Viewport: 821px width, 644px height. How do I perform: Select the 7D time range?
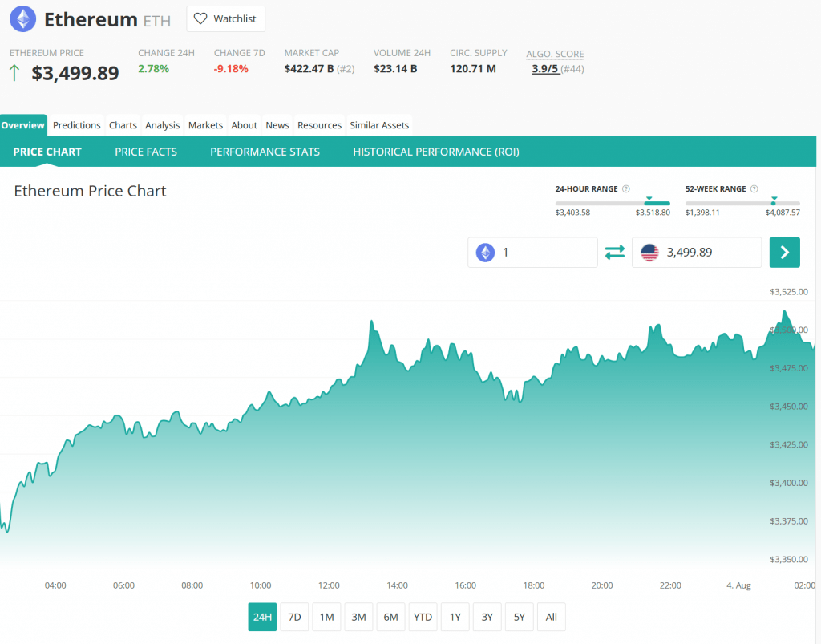tap(294, 617)
